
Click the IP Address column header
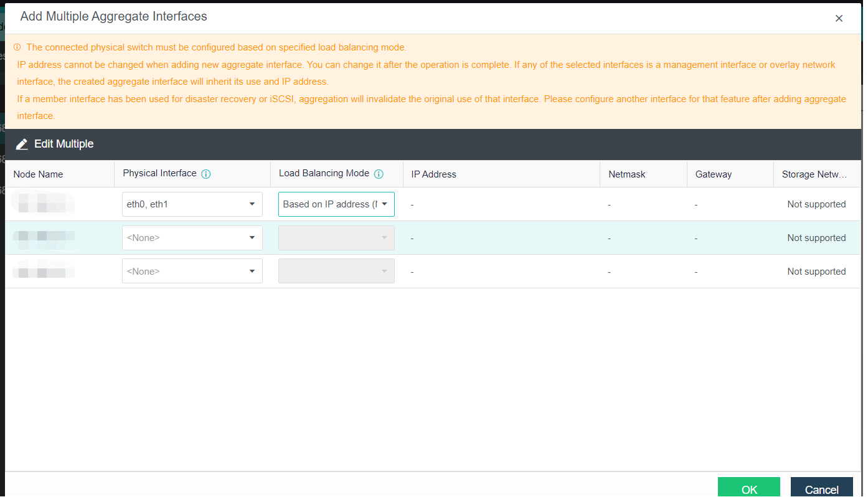point(434,174)
